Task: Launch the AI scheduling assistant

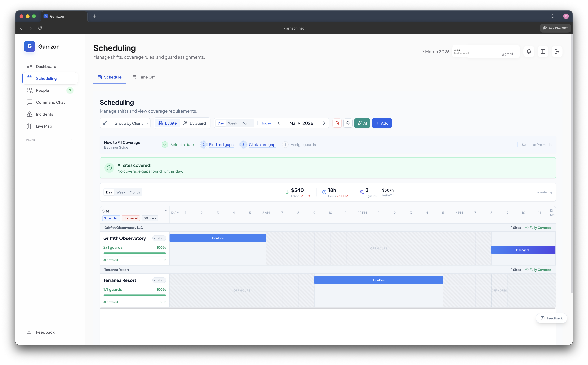Action: pyautogui.click(x=362, y=123)
